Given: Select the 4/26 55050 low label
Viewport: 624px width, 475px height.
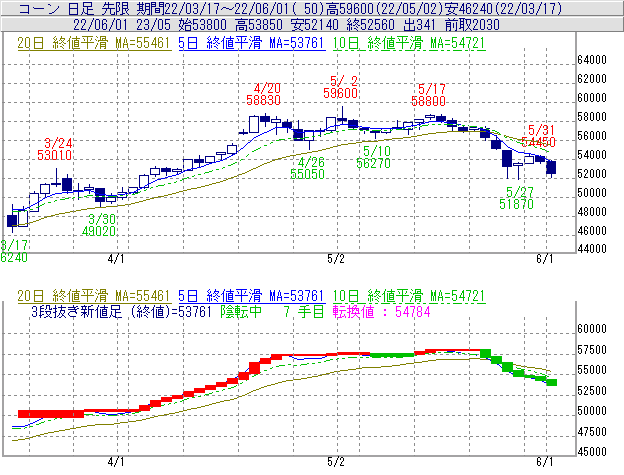Looking at the screenshot, I should [308, 168].
